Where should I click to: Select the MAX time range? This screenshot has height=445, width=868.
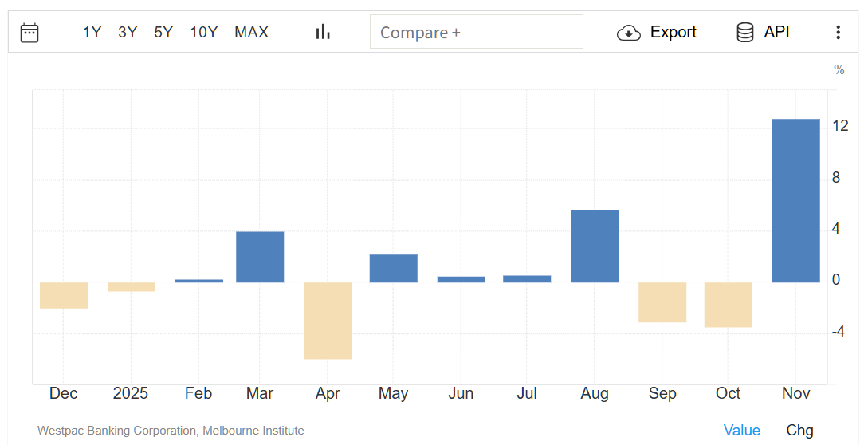[x=251, y=33]
